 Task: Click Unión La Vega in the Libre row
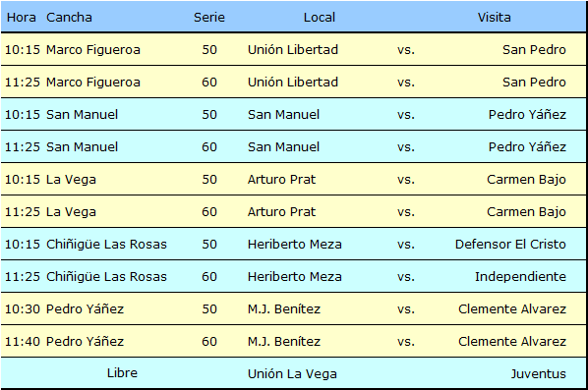292,374
